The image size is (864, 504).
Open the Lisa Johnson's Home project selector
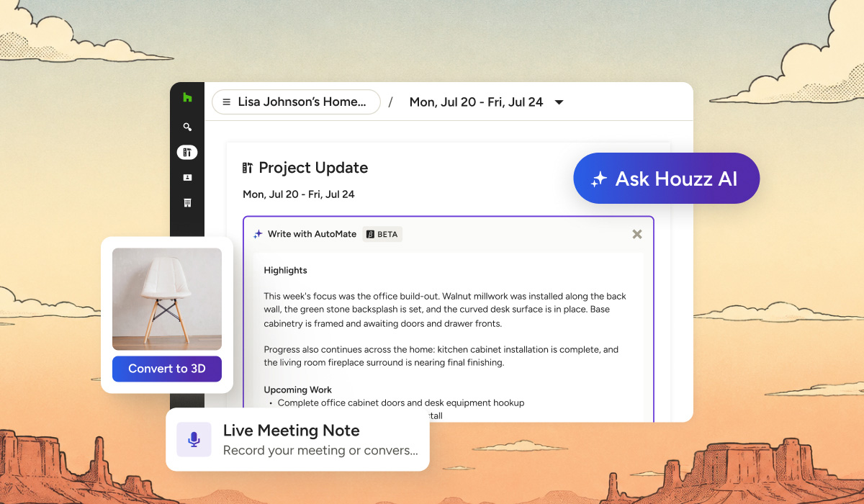click(x=296, y=102)
